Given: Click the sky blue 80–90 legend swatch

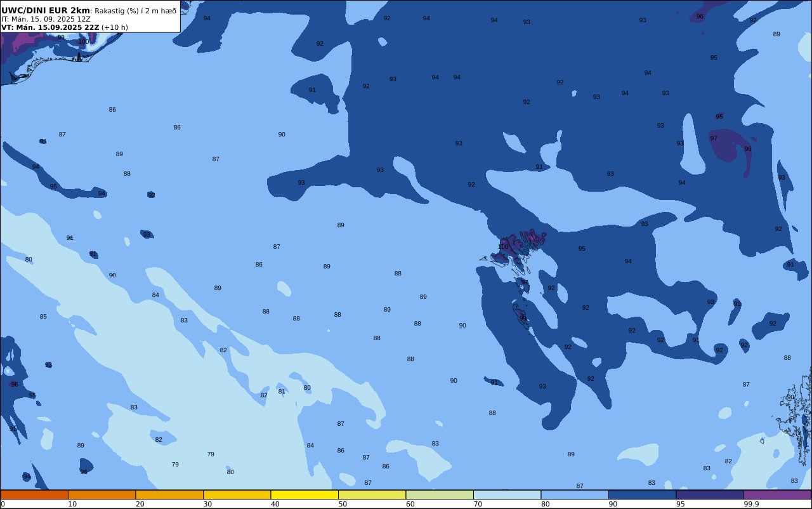Looking at the screenshot, I should click(575, 494).
